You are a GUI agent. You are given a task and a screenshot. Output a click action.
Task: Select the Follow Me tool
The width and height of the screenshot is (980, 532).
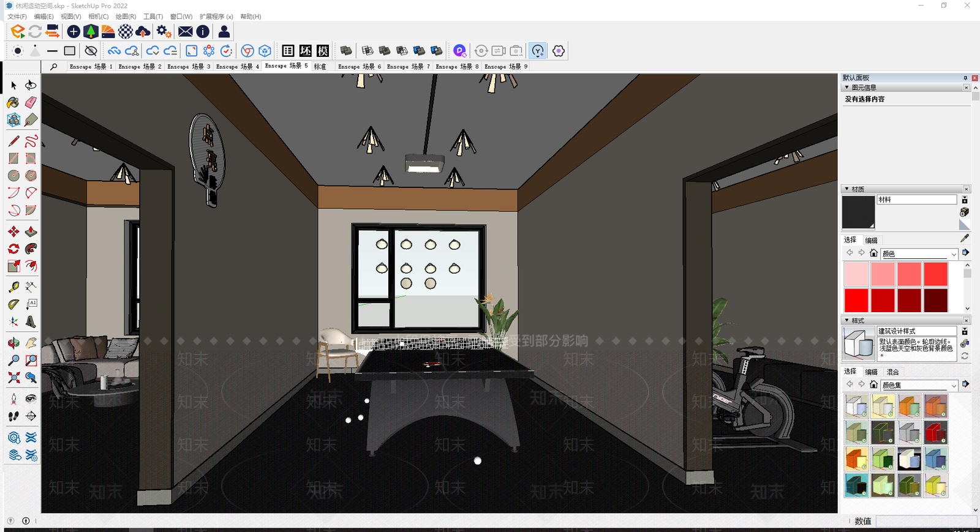pyautogui.click(x=31, y=249)
